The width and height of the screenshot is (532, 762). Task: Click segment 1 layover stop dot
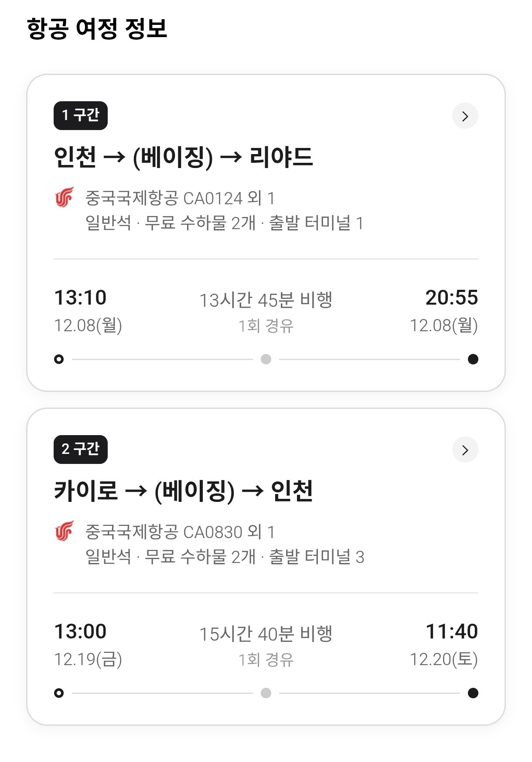coord(266,359)
